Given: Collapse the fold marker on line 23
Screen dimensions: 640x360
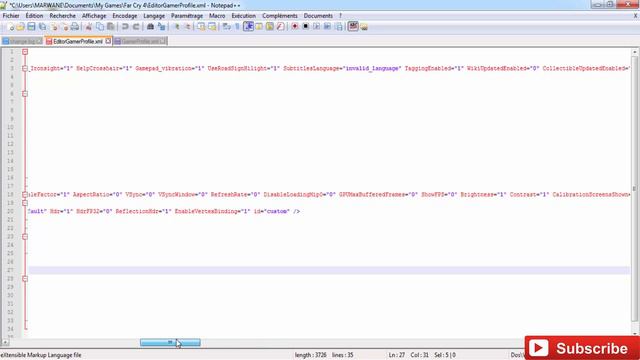Looking at the screenshot, I should (25, 237).
